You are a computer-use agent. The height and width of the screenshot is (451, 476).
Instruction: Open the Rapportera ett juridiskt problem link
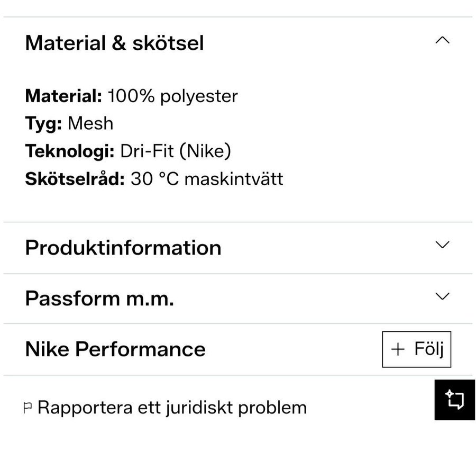pyautogui.click(x=172, y=408)
